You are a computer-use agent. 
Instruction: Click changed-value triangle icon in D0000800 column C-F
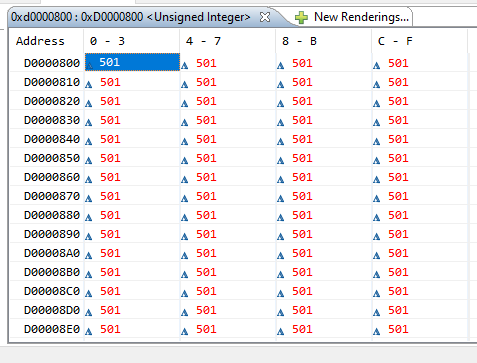pyautogui.click(x=377, y=66)
